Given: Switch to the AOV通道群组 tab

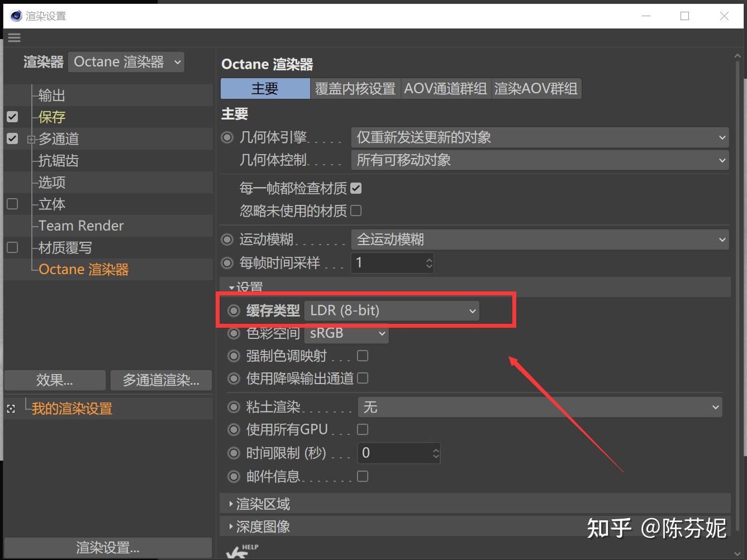Looking at the screenshot, I should click(445, 88).
